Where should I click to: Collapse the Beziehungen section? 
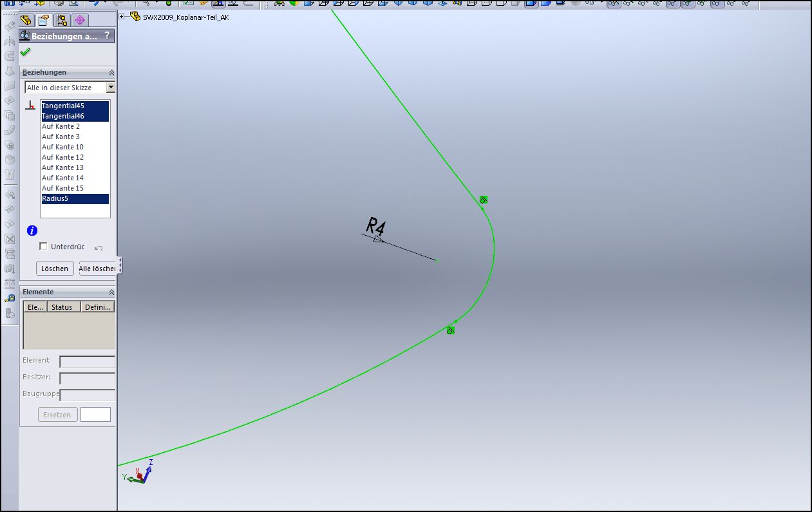pyautogui.click(x=111, y=73)
